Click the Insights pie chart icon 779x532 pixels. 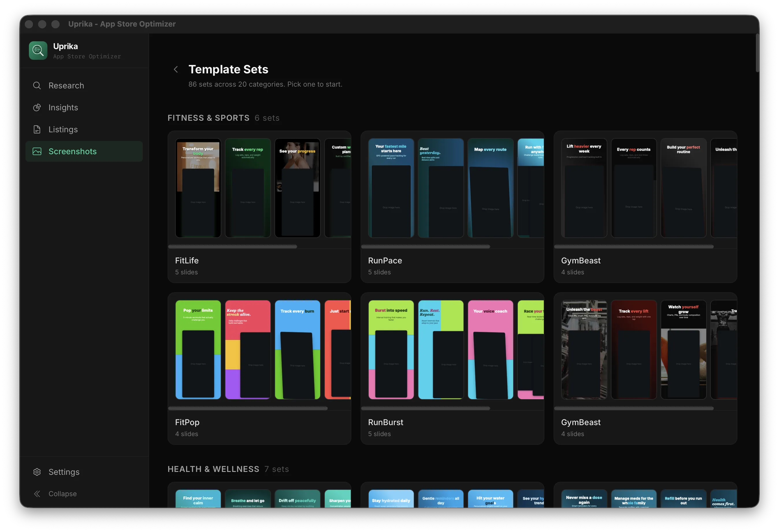37,107
